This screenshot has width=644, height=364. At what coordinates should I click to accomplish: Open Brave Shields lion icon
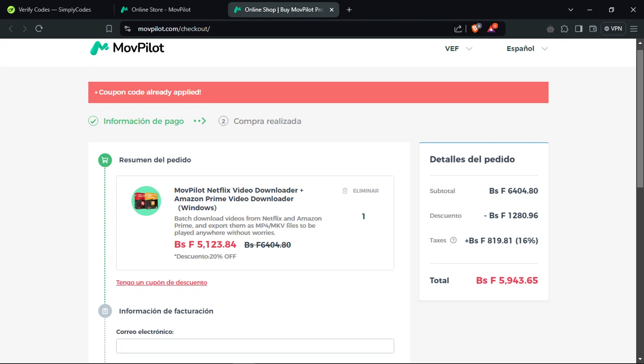click(x=476, y=28)
